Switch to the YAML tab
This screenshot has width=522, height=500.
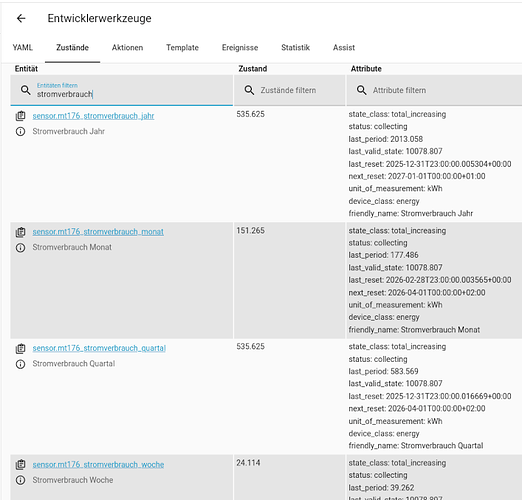[23, 48]
